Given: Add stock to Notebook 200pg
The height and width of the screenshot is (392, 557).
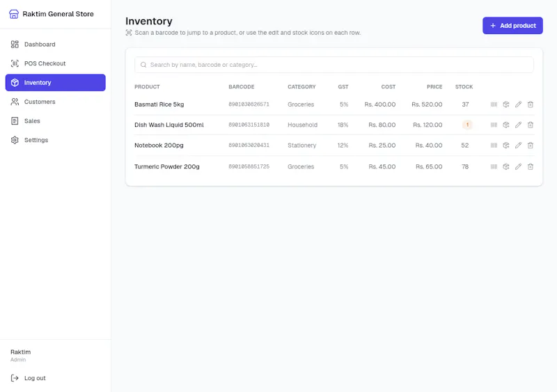Looking at the screenshot, I should pos(506,146).
